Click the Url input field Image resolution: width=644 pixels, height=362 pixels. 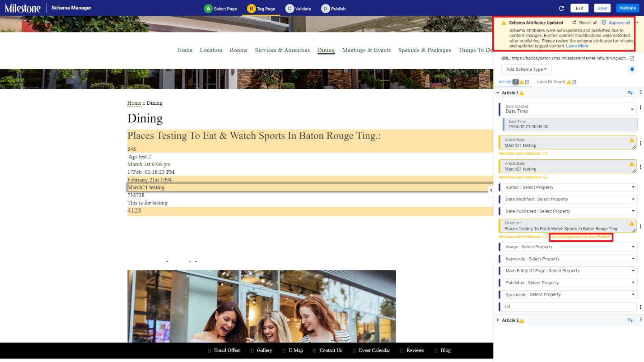click(x=568, y=306)
